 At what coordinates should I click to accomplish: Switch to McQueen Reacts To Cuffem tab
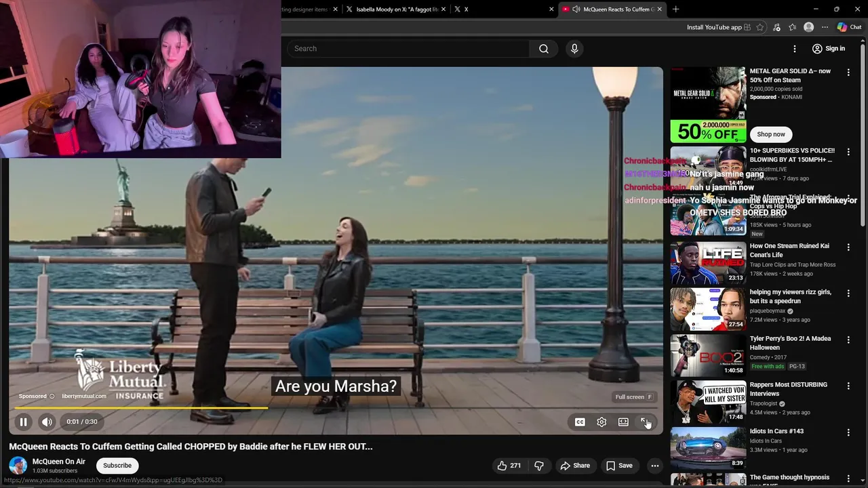(613, 9)
